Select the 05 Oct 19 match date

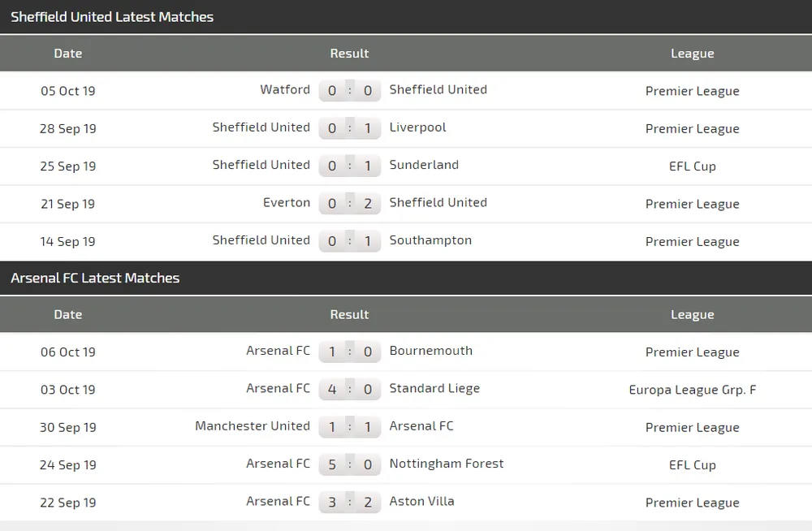[x=68, y=91]
